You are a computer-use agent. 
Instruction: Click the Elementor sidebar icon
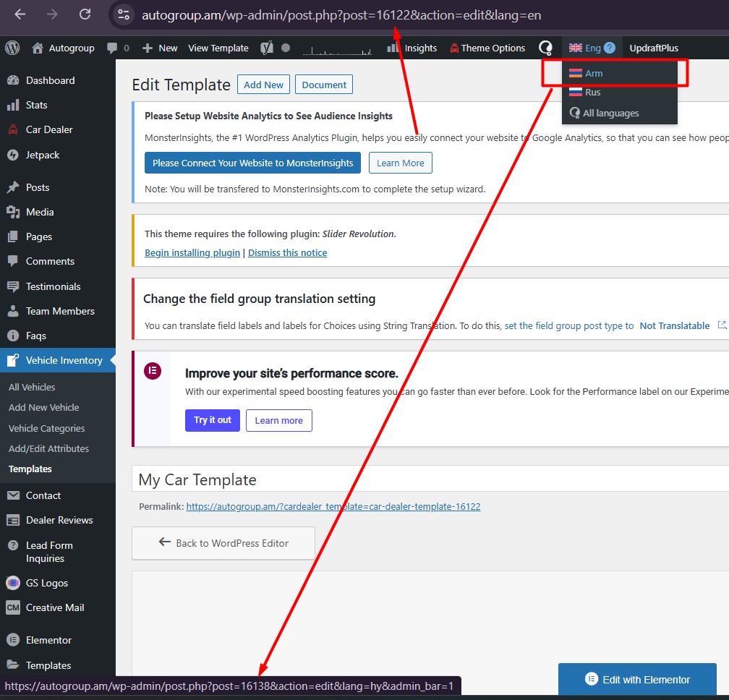click(12, 640)
